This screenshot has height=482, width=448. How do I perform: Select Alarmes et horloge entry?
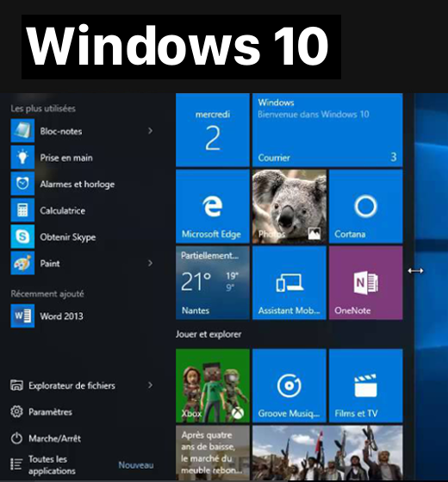[77, 185]
